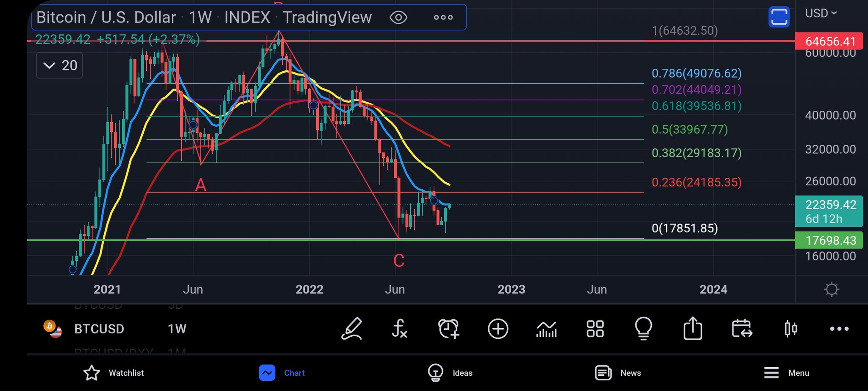The width and height of the screenshot is (868, 391).
Task: Share the chart
Action: click(x=693, y=328)
